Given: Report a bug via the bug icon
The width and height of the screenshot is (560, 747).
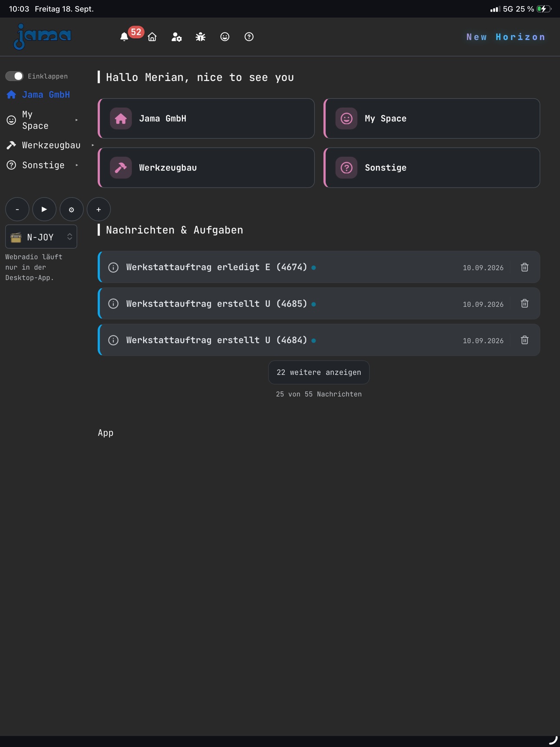Looking at the screenshot, I should click(x=201, y=37).
